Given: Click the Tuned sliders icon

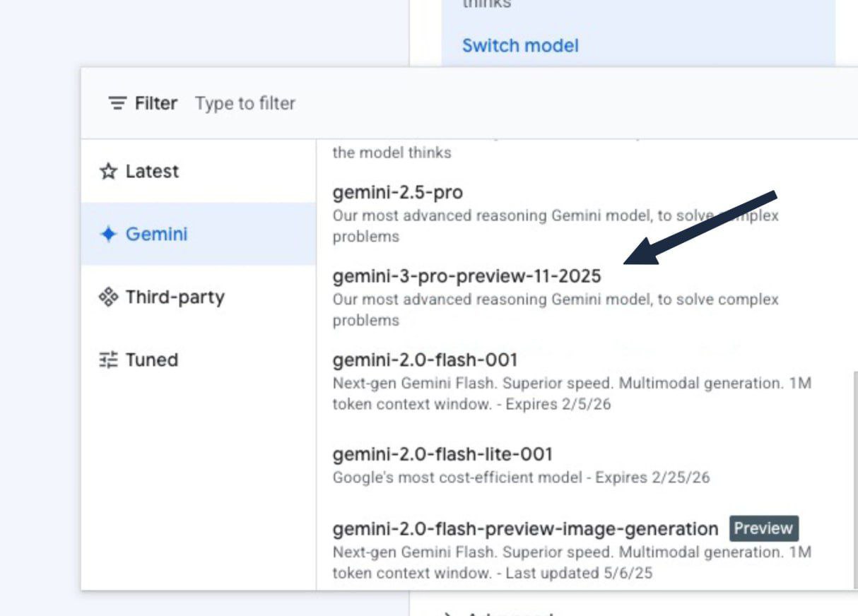Looking at the screenshot, I should (x=108, y=360).
